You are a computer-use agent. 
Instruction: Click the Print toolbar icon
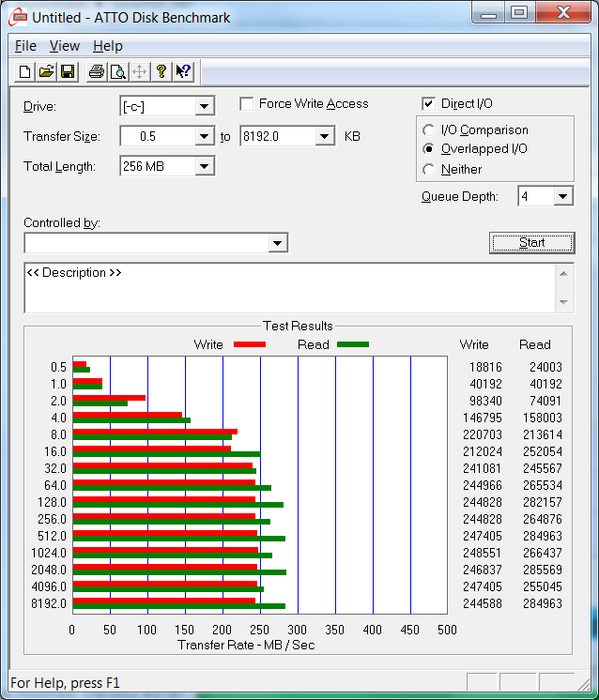click(97, 71)
